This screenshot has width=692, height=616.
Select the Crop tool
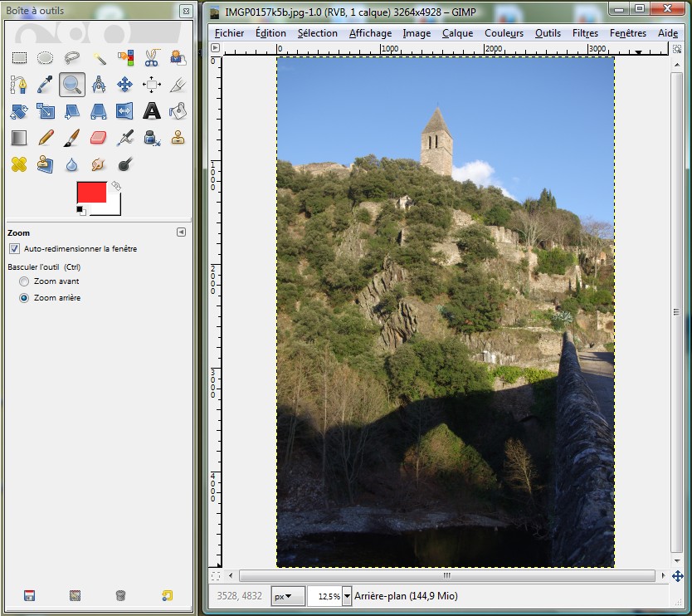178,85
